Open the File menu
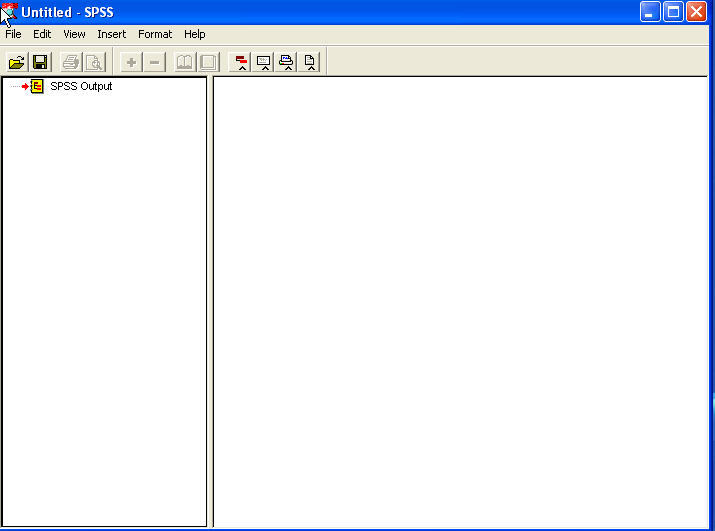 (x=13, y=34)
